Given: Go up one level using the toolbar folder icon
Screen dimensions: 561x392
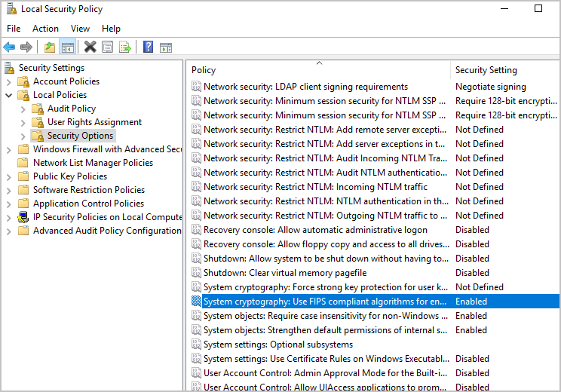Looking at the screenshot, I should 50,47.
